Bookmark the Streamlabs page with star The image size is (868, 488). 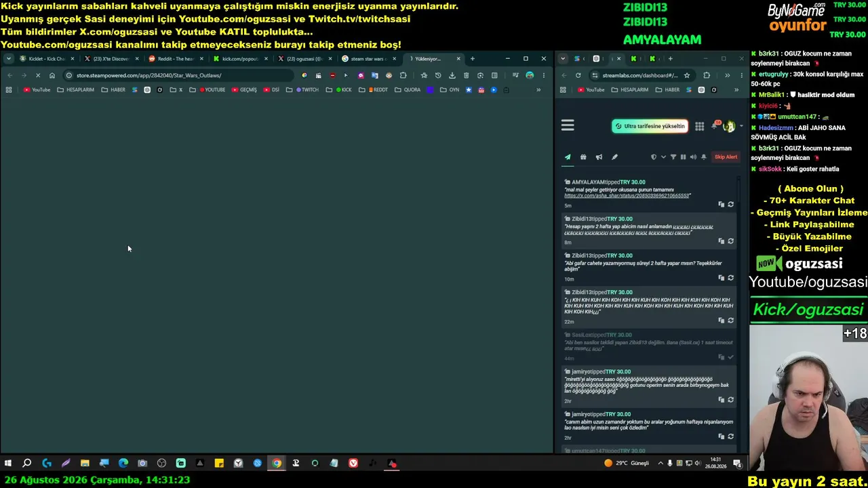point(687,75)
